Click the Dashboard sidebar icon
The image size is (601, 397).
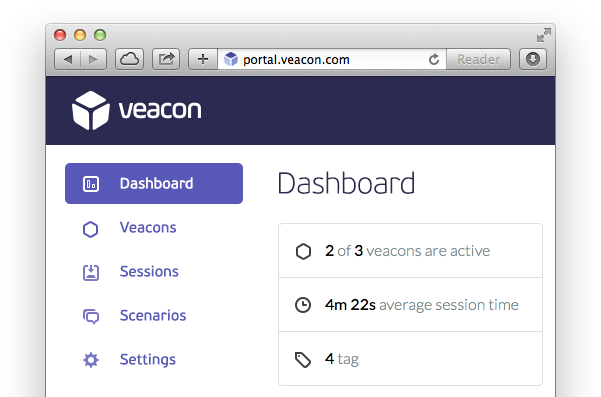91,184
